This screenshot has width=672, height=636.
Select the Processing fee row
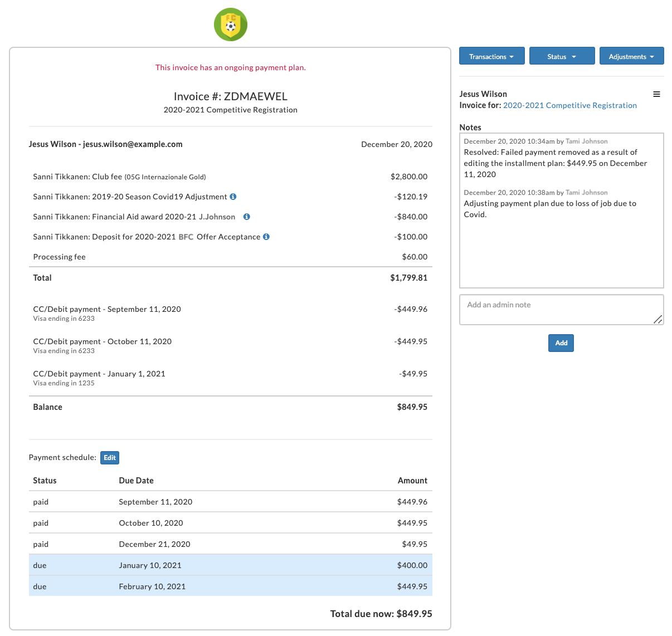(x=231, y=257)
